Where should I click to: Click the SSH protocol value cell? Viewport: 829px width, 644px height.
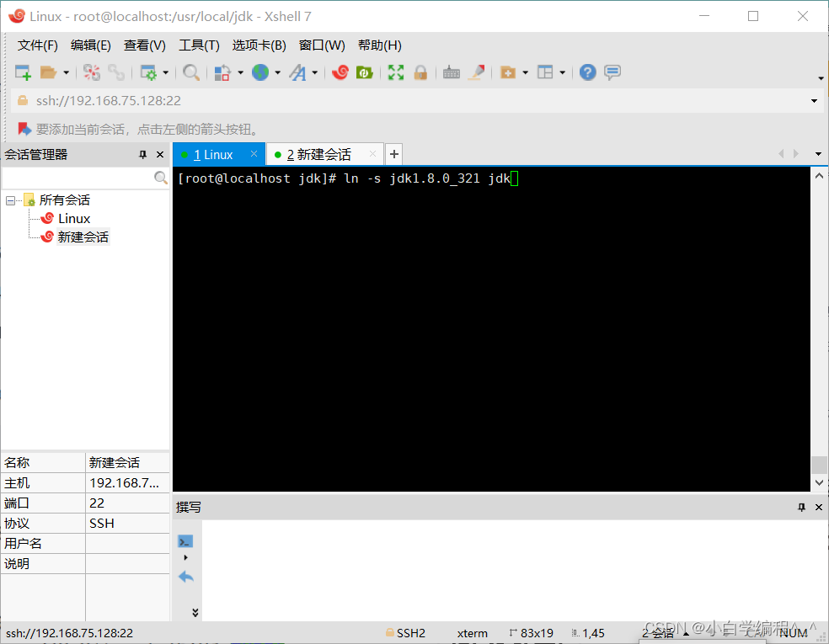click(127, 523)
